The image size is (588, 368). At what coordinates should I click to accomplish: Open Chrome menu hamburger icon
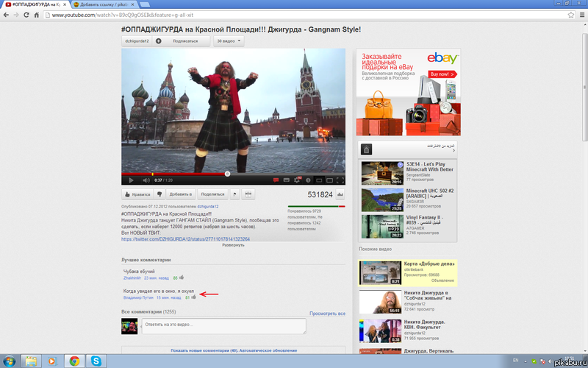pyautogui.click(x=582, y=15)
